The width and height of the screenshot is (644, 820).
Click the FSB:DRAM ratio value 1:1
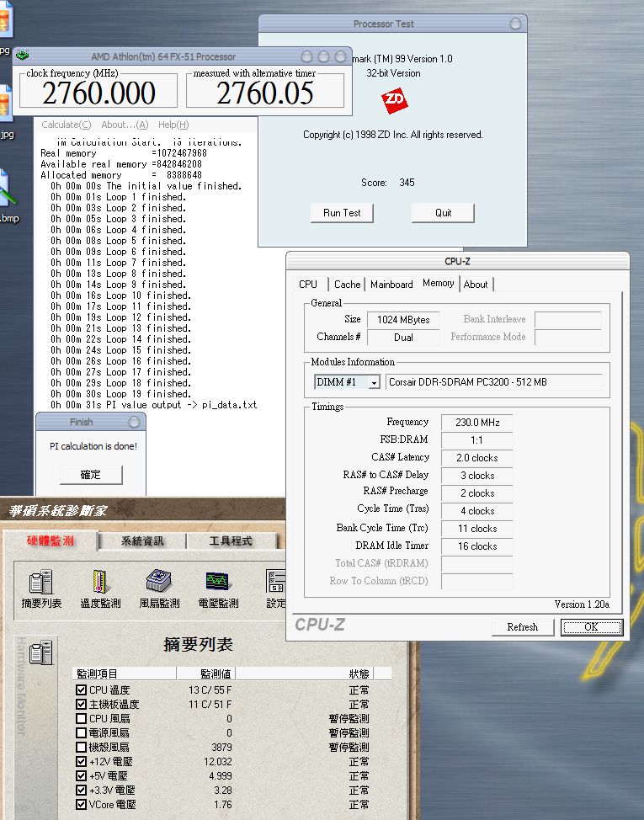click(x=477, y=440)
